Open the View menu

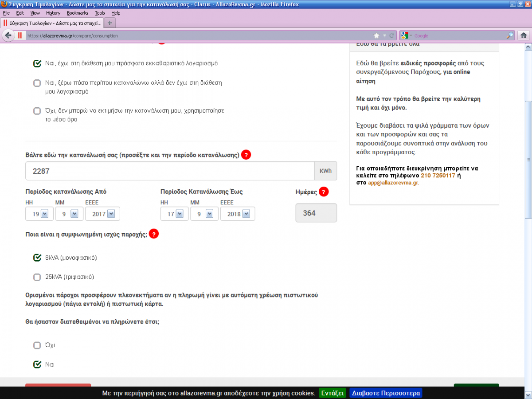[35, 13]
